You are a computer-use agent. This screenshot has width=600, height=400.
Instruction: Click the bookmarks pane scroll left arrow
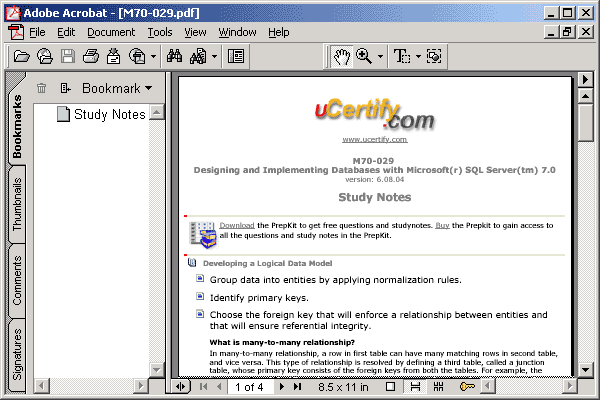42,386
